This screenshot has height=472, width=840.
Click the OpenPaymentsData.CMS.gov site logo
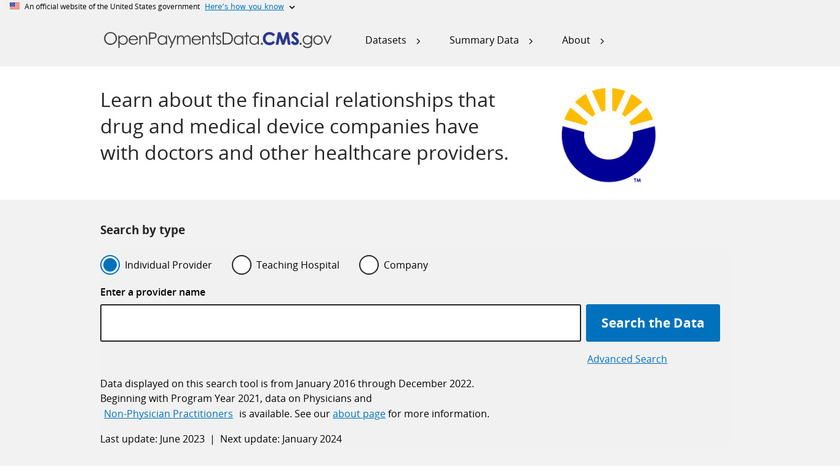click(x=217, y=40)
